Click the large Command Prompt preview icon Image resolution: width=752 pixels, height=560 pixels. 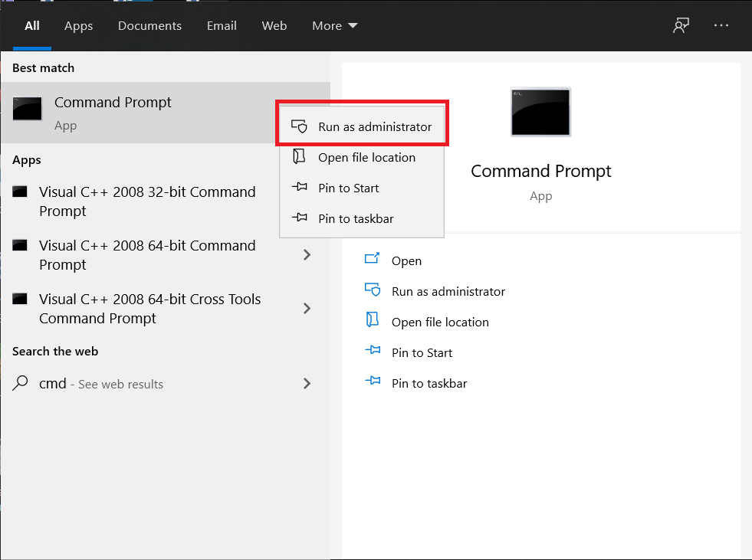coord(540,112)
